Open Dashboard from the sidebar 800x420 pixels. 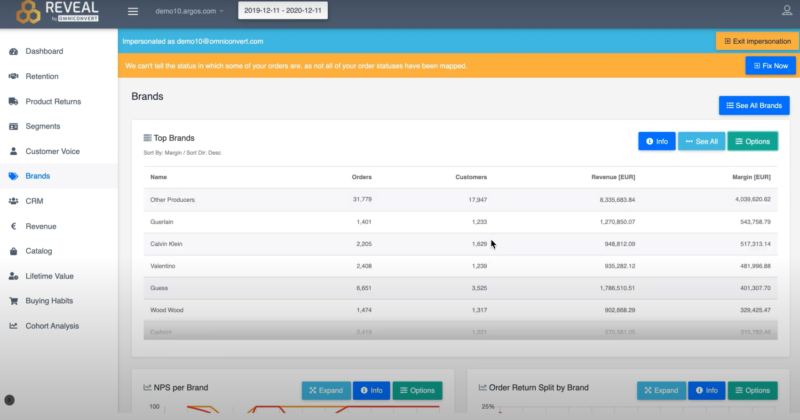pos(44,52)
